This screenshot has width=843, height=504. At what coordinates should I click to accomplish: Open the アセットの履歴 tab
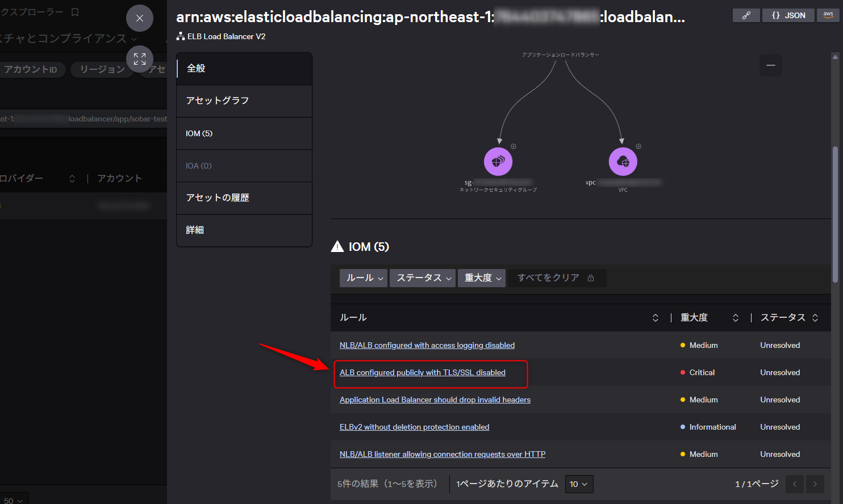click(244, 198)
